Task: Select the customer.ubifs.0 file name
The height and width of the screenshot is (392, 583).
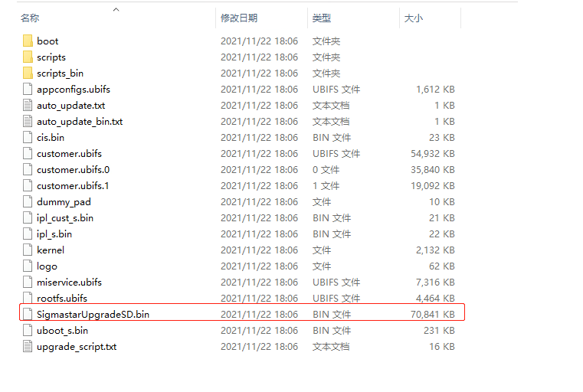Action: [x=73, y=169]
